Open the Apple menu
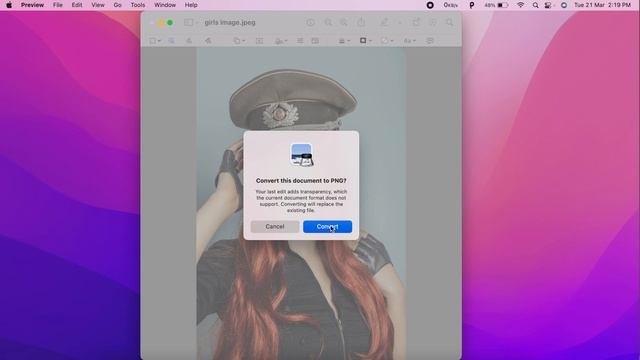Viewport: 640px width, 360px height. tap(9, 5)
